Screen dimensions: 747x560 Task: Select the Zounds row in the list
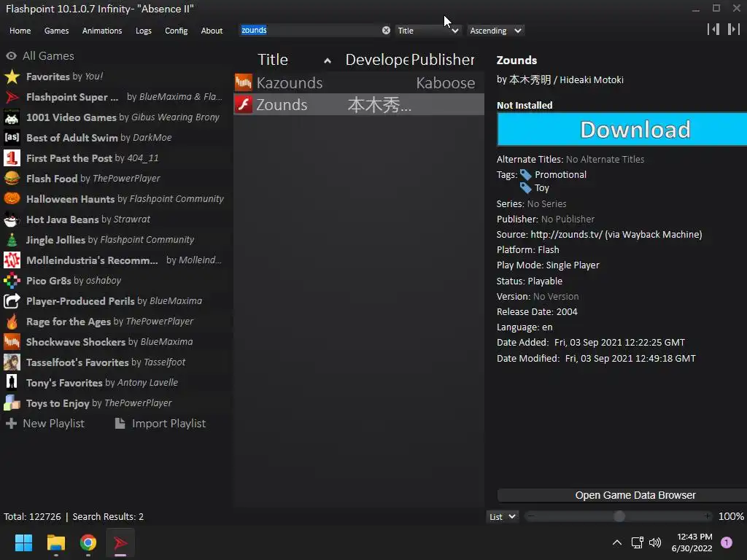click(359, 105)
